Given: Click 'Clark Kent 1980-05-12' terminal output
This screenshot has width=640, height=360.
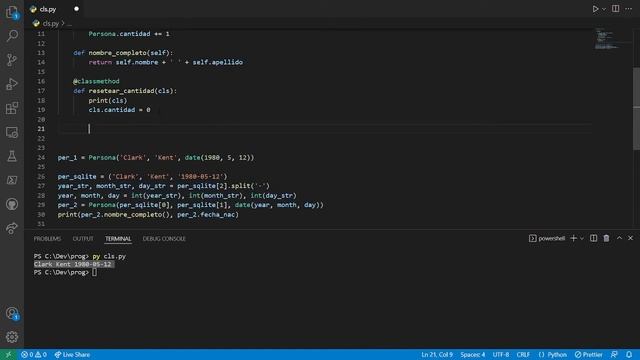Looking at the screenshot, I should tap(73, 264).
